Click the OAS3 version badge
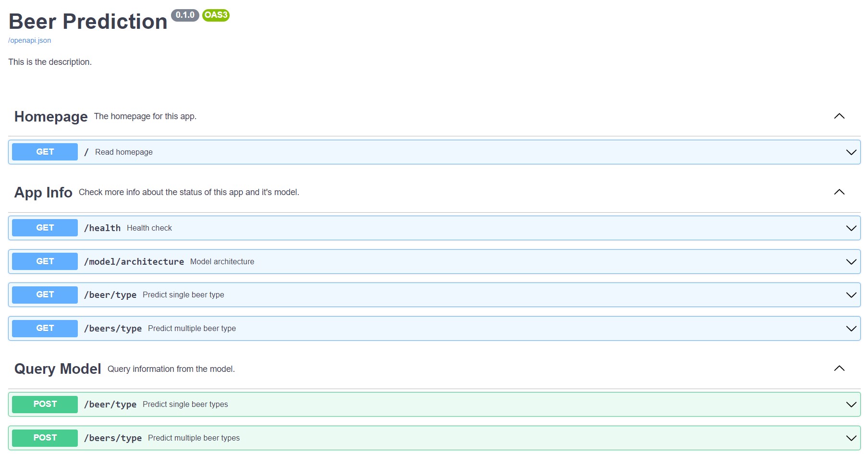The width and height of the screenshot is (868, 467). (x=216, y=15)
